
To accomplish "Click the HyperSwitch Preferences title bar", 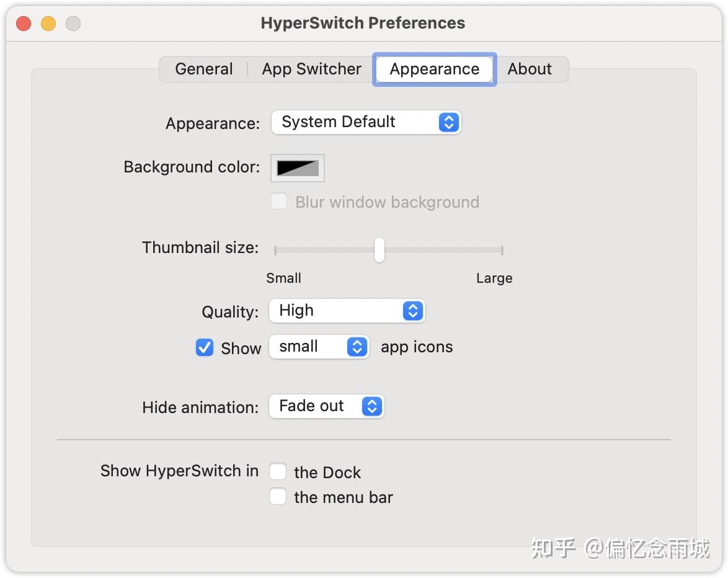I will [363, 24].
